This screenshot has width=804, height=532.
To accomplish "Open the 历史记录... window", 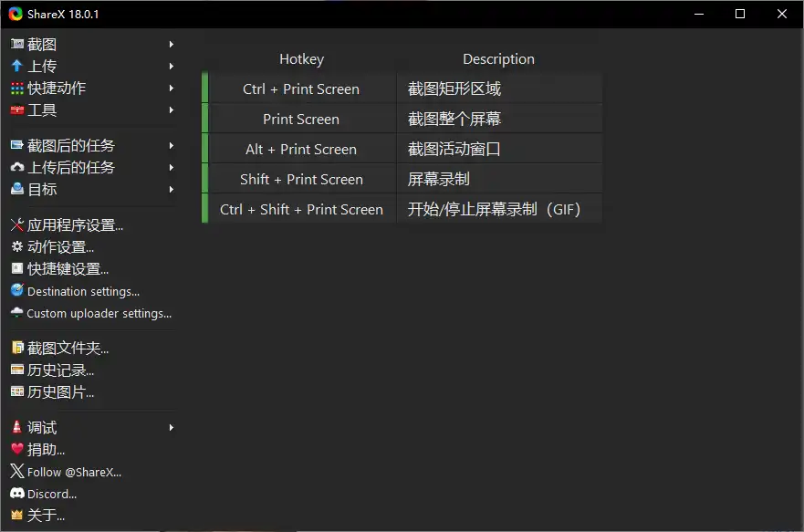I will coord(92,370).
